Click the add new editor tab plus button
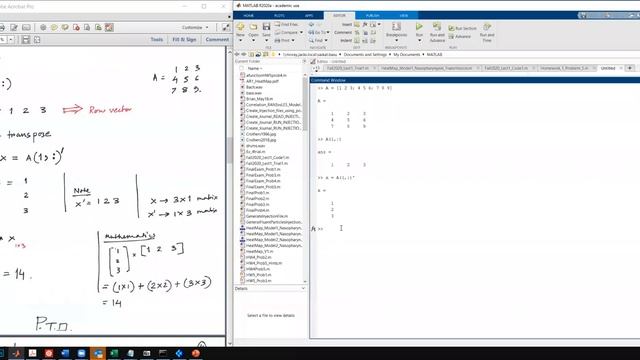This screenshot has height=360, width=640. [x=630, y=68]
